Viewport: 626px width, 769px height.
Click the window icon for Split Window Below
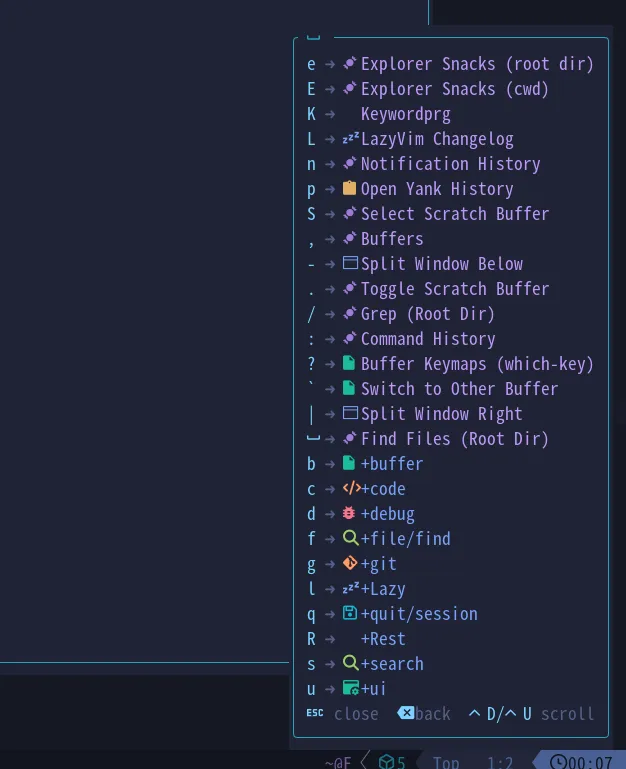tap(350, 263)
